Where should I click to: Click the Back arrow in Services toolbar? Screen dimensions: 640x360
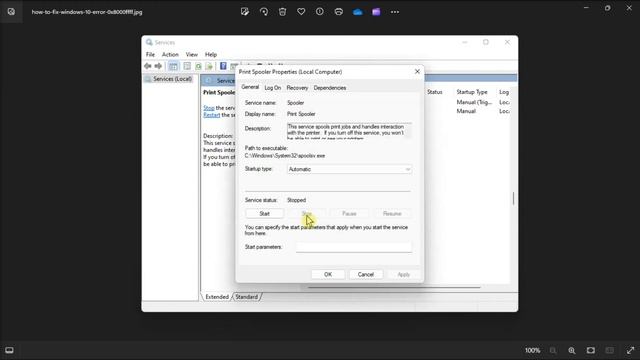148,66
